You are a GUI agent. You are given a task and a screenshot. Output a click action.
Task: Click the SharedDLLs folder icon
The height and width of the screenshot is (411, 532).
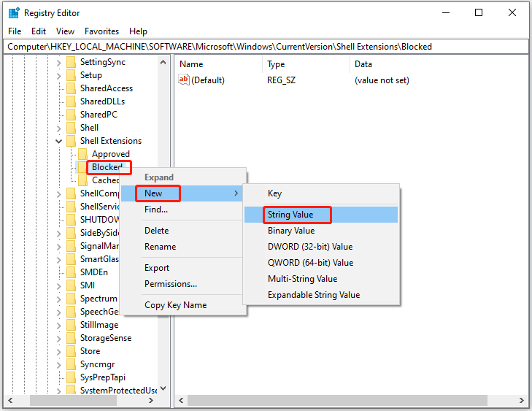coord(72,101)
